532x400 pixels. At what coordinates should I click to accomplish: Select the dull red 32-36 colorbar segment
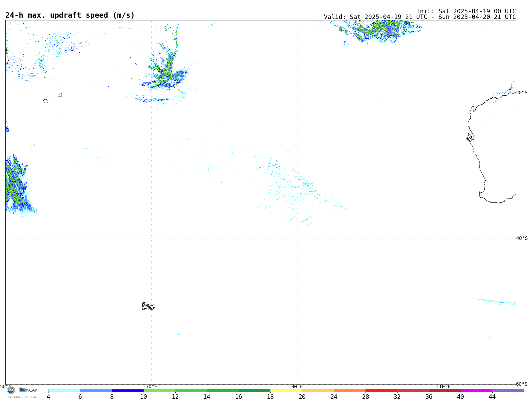click(x=413, y=390)
